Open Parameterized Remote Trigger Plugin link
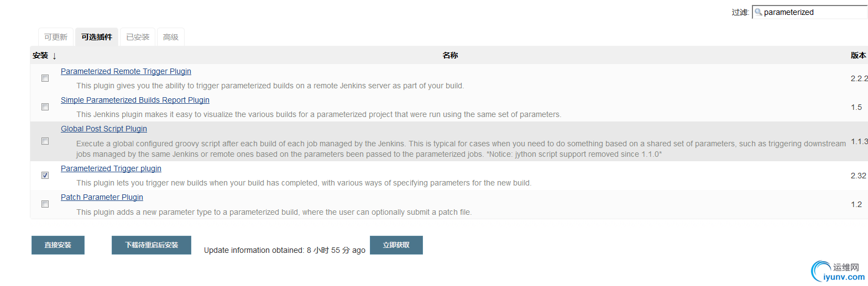The width and height of the screenshot is (868, 286). coord(126,71)
